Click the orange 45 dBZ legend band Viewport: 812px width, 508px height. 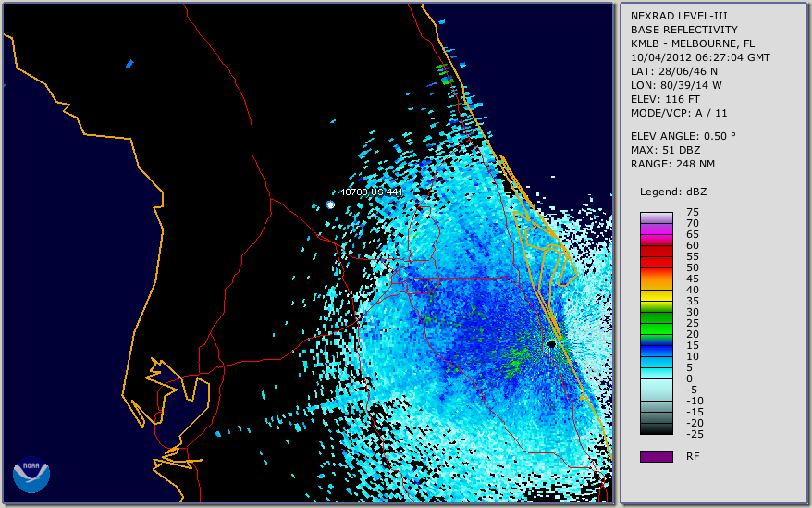point(656,285)
